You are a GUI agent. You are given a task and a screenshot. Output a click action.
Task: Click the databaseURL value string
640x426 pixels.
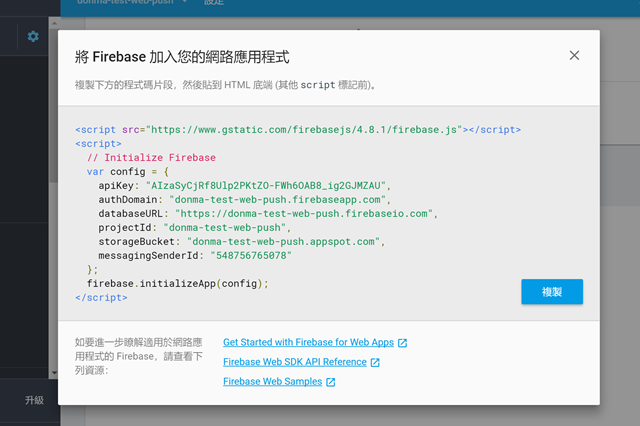[x=304, y=213]
